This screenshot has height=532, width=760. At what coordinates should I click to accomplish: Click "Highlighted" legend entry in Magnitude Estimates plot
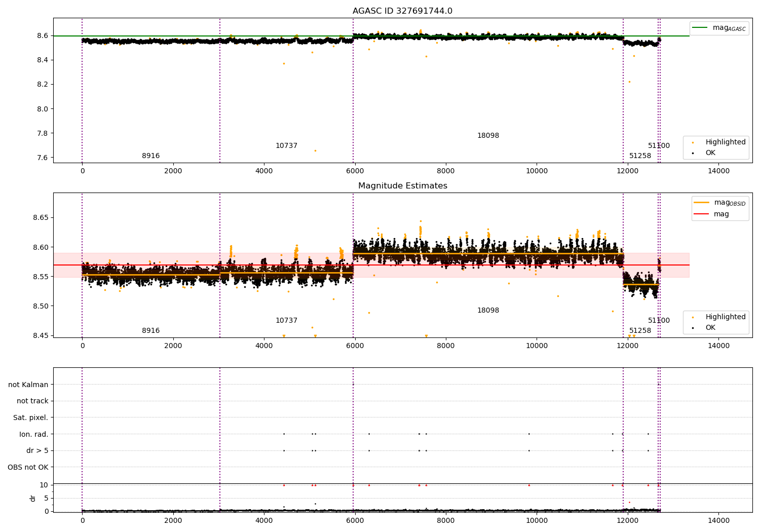(719, 317)
